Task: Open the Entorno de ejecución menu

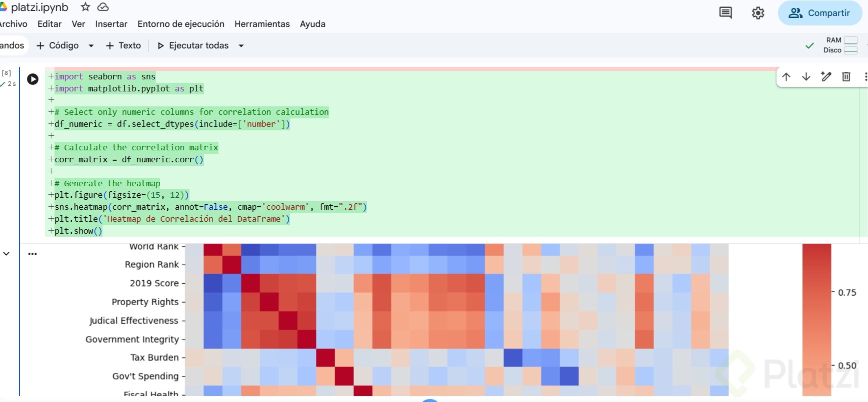Action: click(181, 24)
